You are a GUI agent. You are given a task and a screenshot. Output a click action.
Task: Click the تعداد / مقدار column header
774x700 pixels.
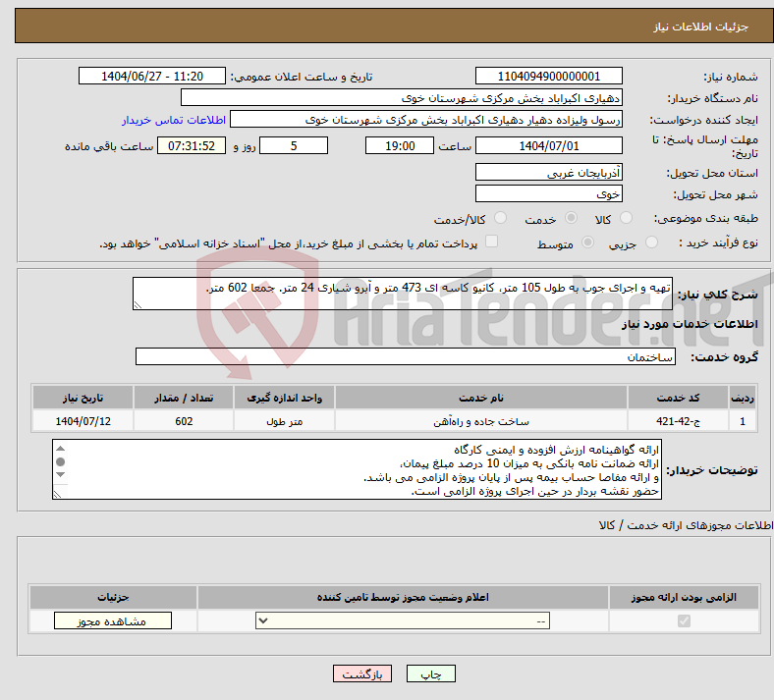coord(184,398)
